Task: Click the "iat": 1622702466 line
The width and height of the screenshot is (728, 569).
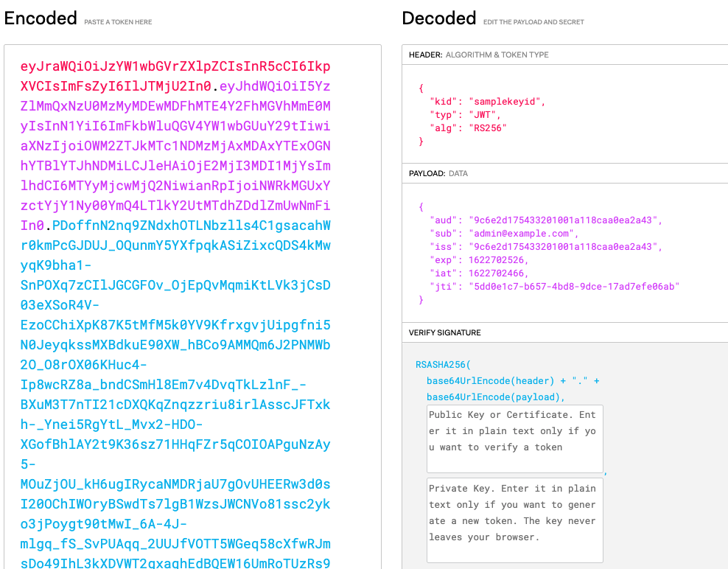Action: pos(479,273)
